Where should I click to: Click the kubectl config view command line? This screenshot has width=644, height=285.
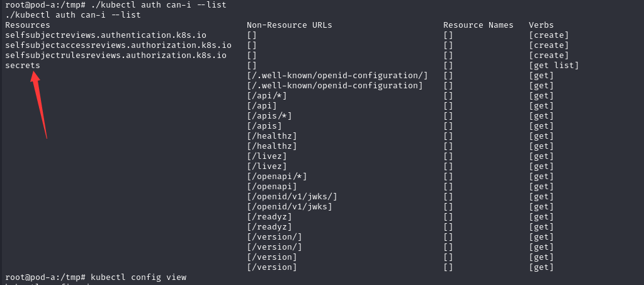click(x=138, y=277)
